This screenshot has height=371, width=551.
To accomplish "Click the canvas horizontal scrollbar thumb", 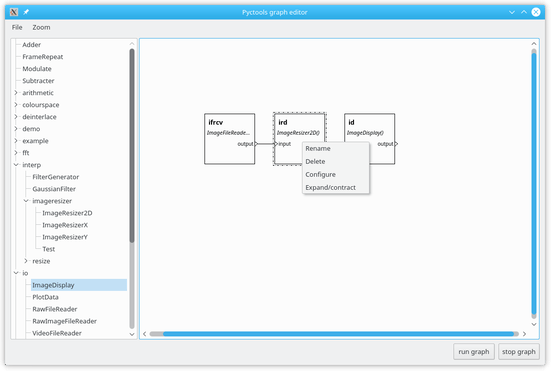I will tap(338, 334).
